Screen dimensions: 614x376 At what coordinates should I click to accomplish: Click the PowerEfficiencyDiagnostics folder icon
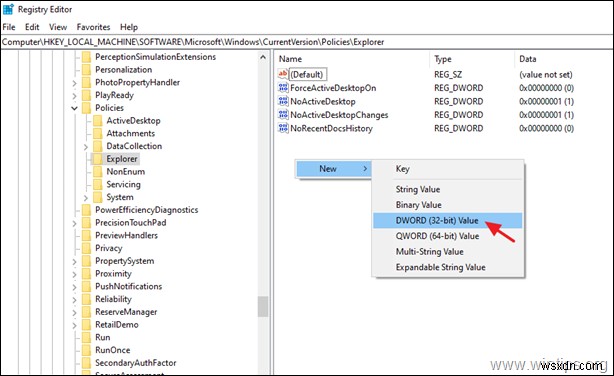[x=87, y=210]
